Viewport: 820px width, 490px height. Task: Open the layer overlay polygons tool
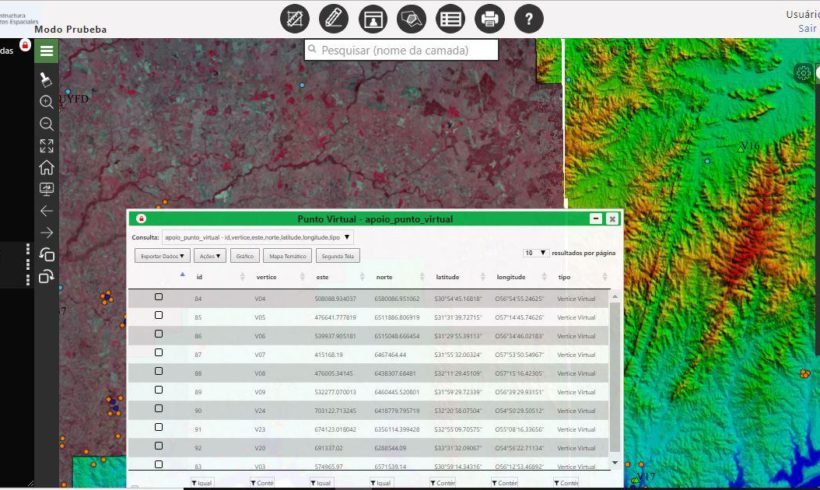pyautogui.click(x=412, y=19)
